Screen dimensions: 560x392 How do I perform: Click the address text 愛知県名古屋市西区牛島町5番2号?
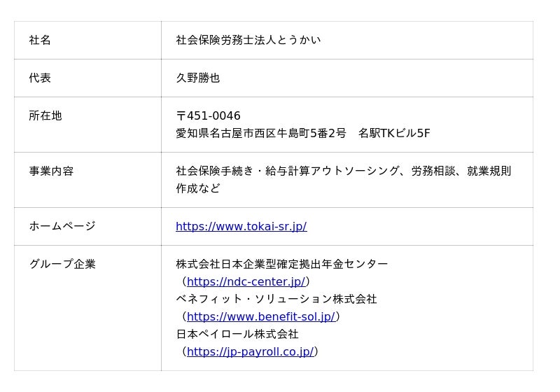260,133
